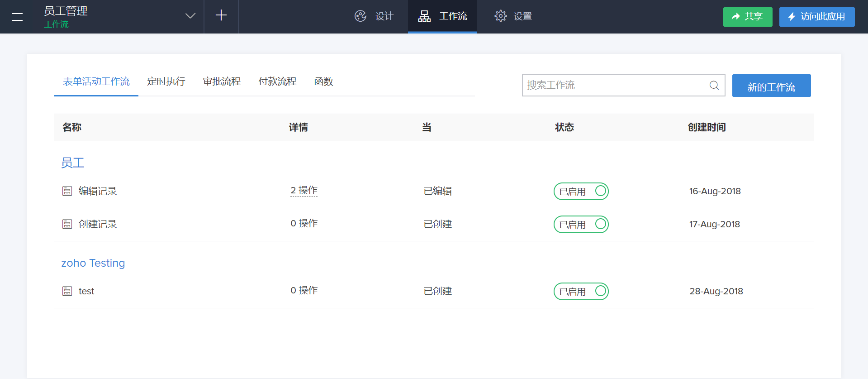This screenshot has width=868, height=379.
Task: Click the 已编辑 trigger cell
Action: (x=438, y=191)
